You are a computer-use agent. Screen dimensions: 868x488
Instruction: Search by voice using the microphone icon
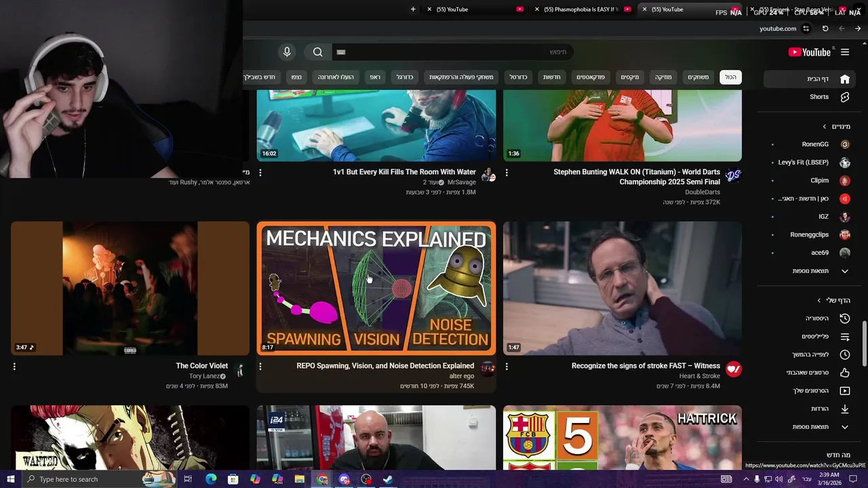coord(287,52)
